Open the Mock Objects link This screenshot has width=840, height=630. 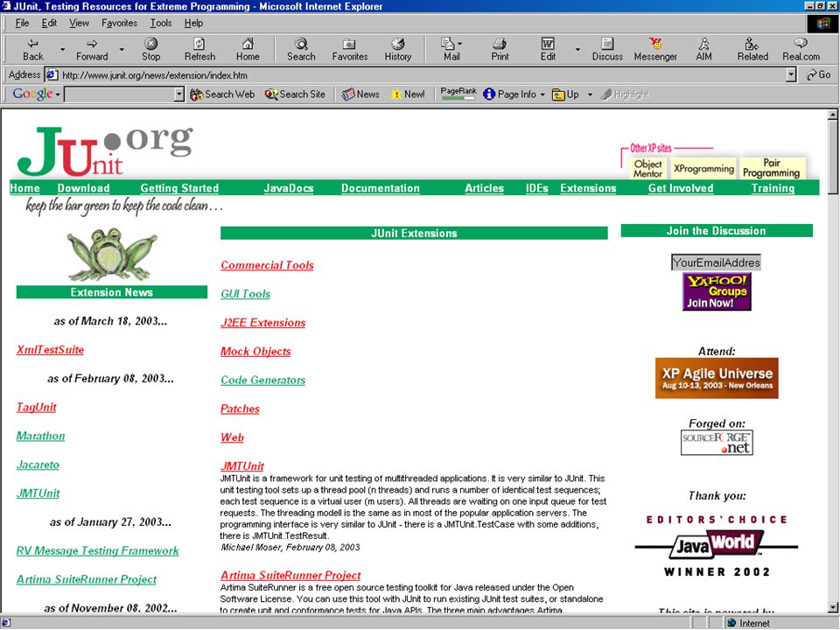pyautogui.click(x=255, y=352)
